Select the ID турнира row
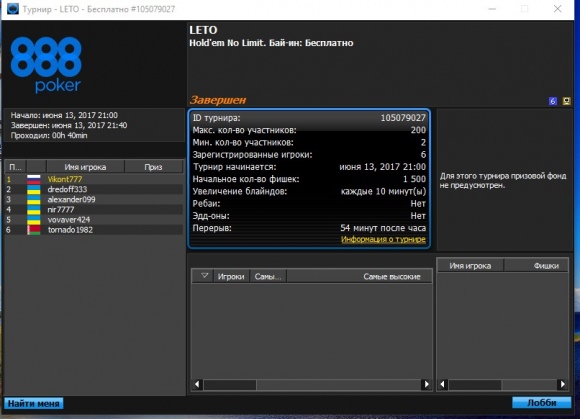Viewport: 580px width, 419px height. (309, 118)
